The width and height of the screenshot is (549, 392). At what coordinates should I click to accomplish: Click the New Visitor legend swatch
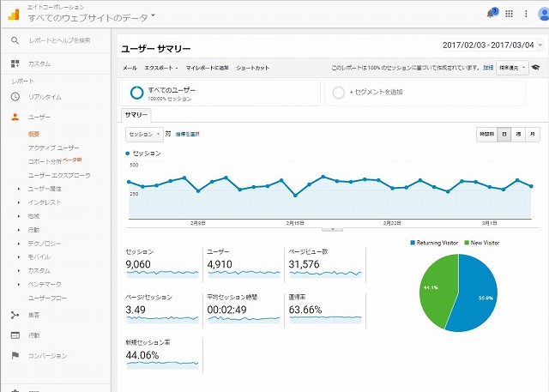[x=467, y=243]
